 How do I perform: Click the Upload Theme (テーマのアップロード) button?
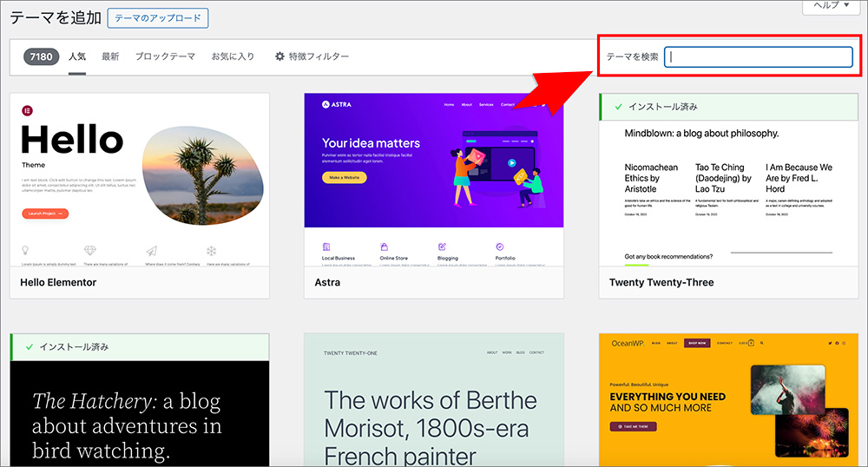(158, 18)
